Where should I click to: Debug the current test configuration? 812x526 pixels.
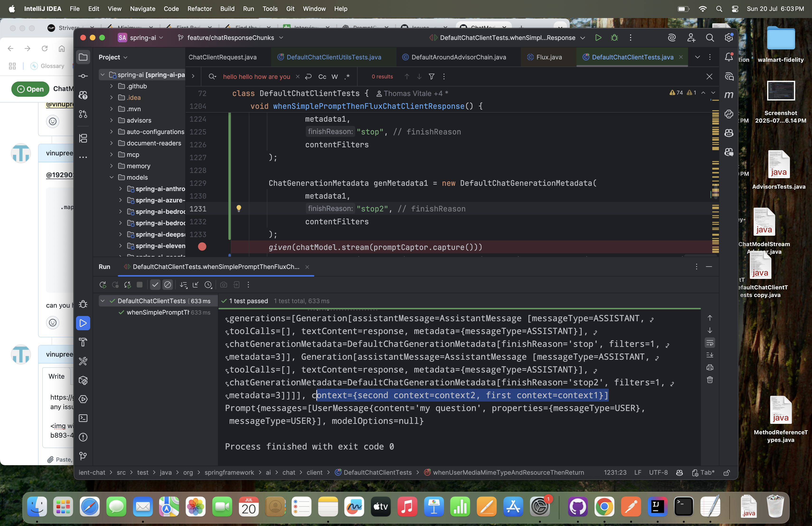[x=614, y=38]
